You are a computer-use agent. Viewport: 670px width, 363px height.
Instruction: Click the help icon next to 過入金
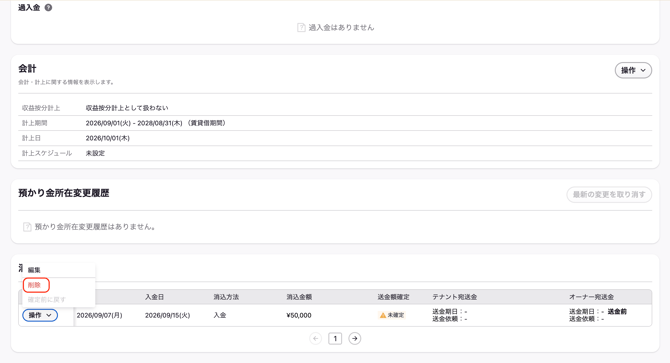pos(48,8)
